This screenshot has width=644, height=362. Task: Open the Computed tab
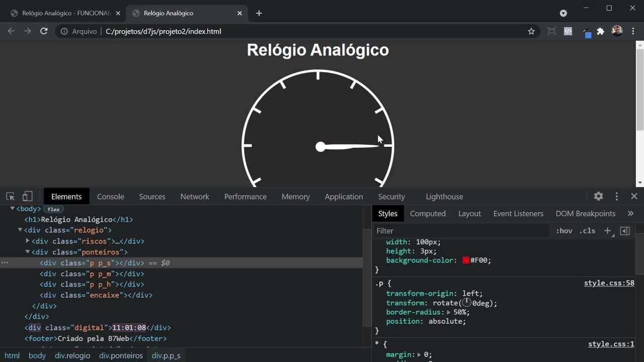(x=428, y=214)
